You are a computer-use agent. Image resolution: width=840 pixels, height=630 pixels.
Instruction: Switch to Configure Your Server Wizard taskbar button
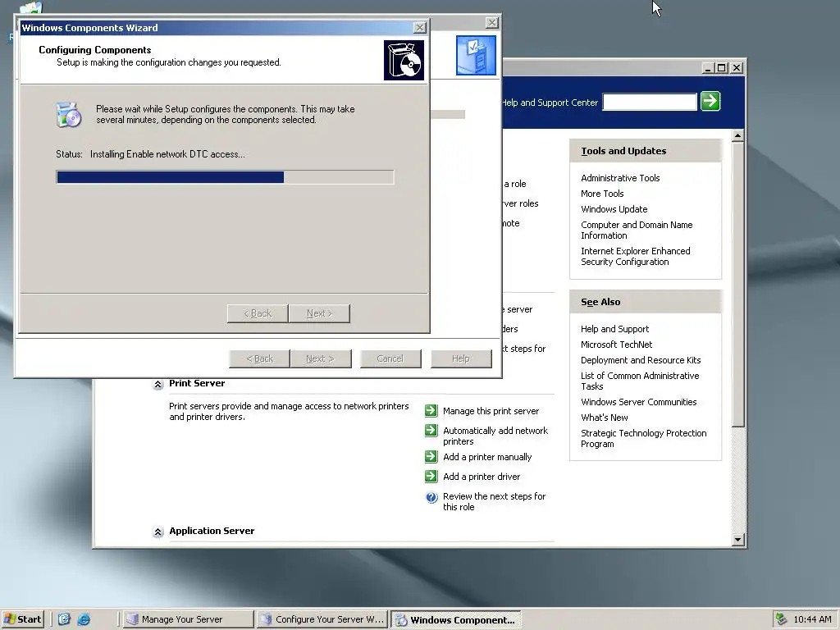tap(322, 620)
